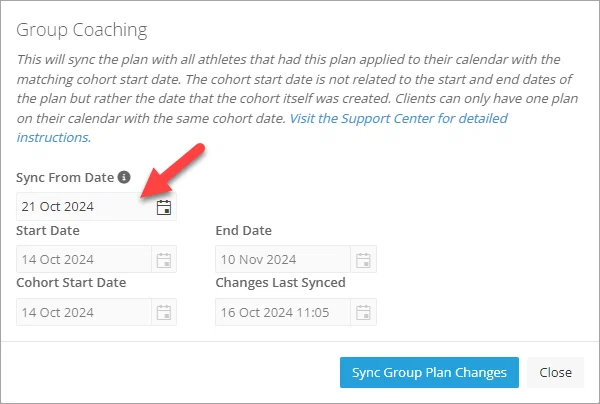Image resolution: width=600 pixels, height=404 pixels.
Task: Close the Group Coaching dialog
Action: coord(555,372)
